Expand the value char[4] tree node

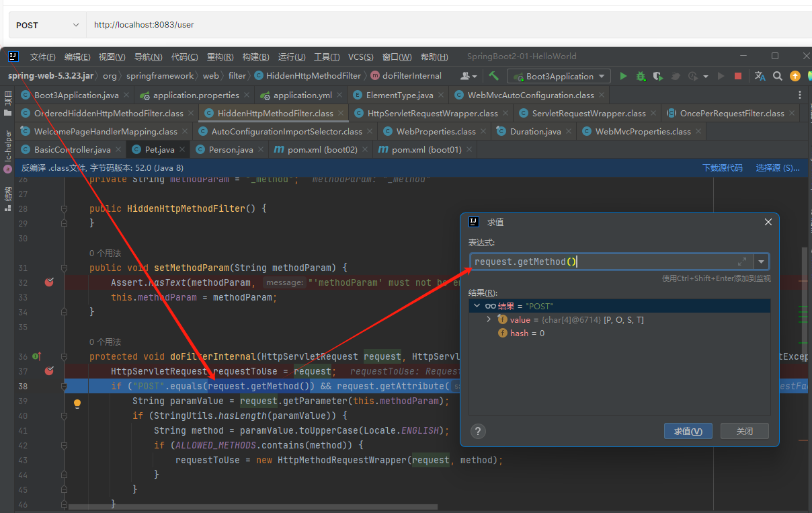[x=489, y=319]
